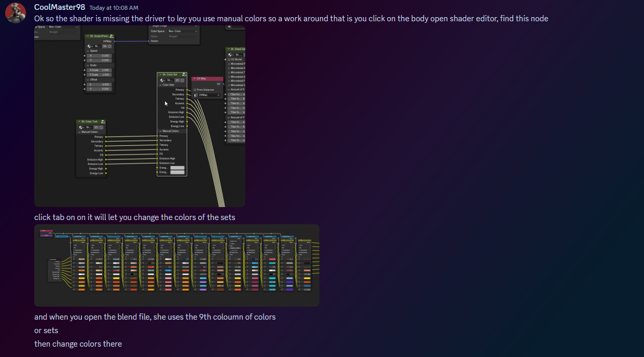Open the datablock sphere icon in Sh. Color Set
This screenshot has width=644, height=357.
pos(162,80)
